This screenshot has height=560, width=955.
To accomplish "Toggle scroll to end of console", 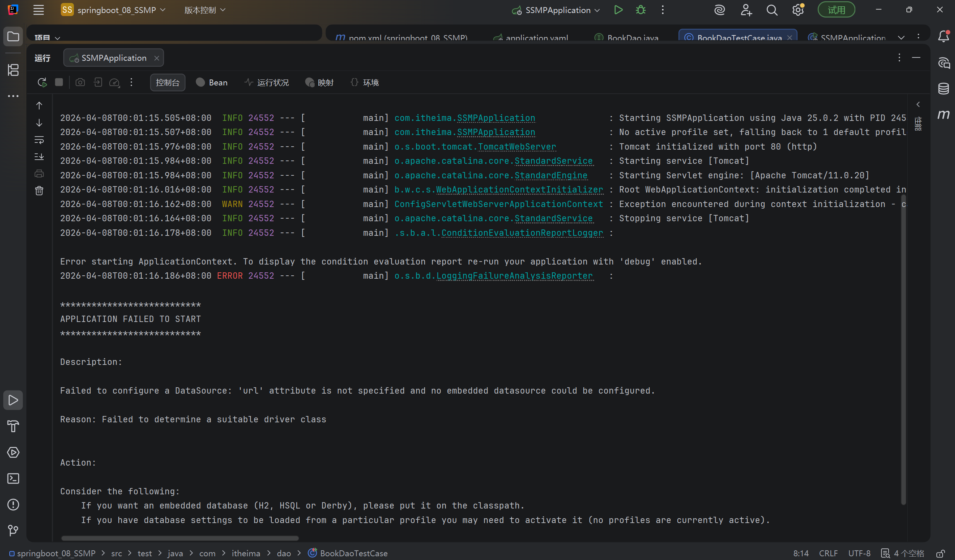I will [x=39, y=156].
